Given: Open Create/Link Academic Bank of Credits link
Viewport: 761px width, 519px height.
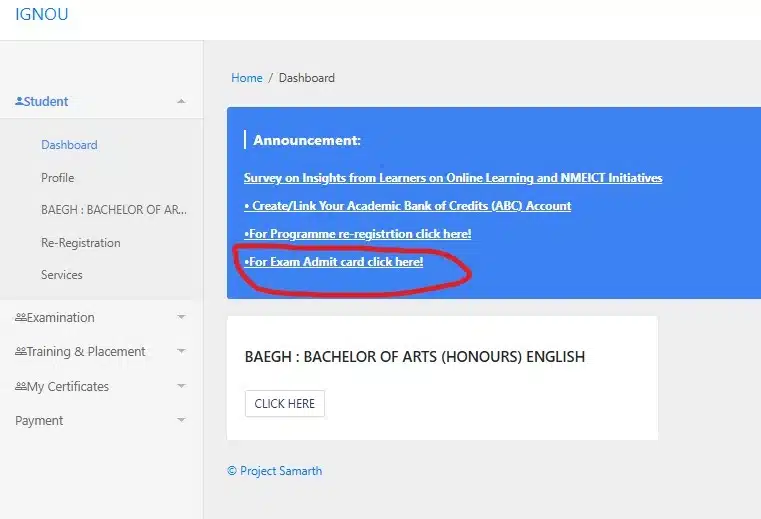Looking at the screenshot, I should pyautogui.click(x=408, y=206).
